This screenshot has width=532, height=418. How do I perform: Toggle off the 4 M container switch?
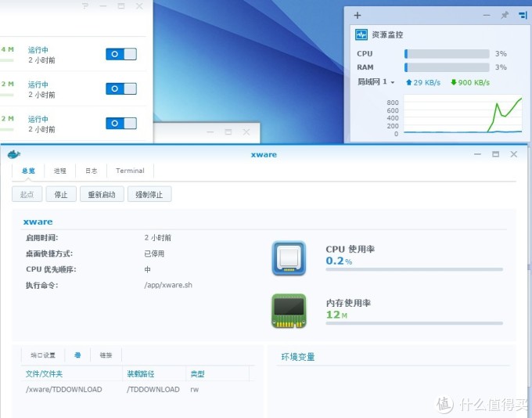(121, 54)
